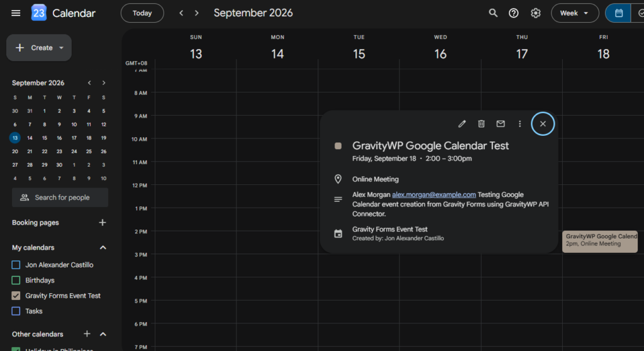Uncheck Gravity Forms Event Test calendar
Image resolution: width=644 pixels, height=351 pixels.
[x=16, y=296]
